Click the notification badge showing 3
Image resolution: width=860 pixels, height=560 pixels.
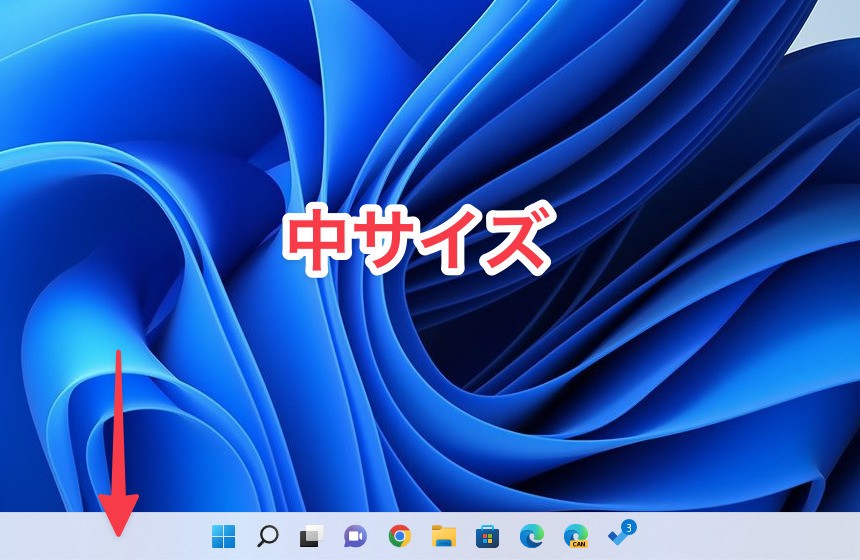pyautogui.click(x=628, y=526)
